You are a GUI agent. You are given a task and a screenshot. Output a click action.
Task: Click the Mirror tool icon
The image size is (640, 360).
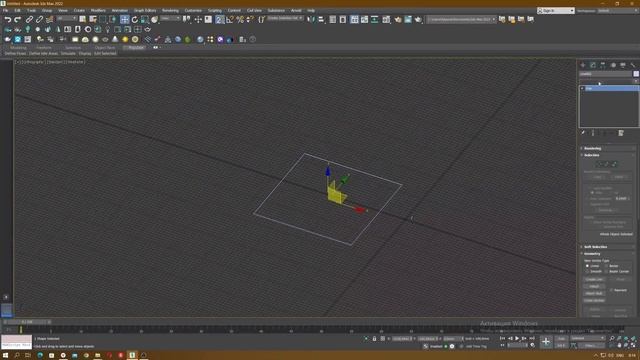tap(311, 19)
